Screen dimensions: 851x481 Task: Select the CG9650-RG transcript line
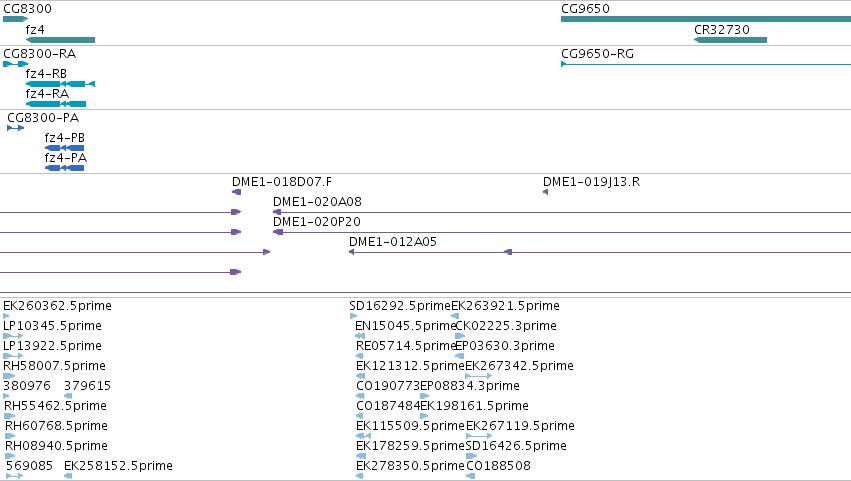(x=706, y=64)
